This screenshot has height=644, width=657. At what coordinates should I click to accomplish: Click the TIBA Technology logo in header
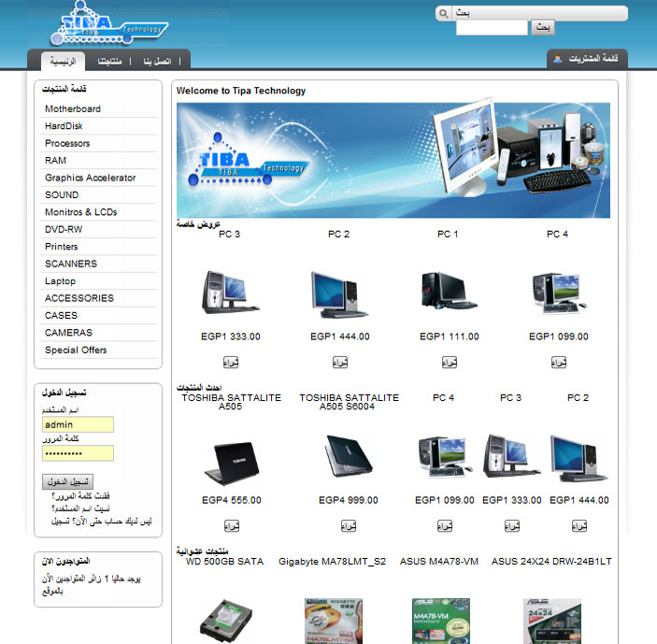[x=109, y=24]
